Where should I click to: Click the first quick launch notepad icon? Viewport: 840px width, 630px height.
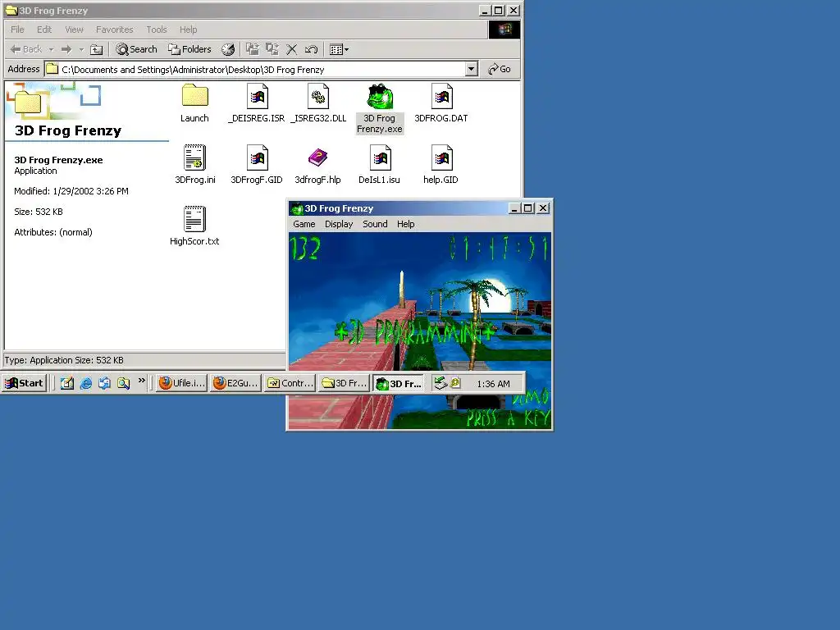click(x=67, y=383)
